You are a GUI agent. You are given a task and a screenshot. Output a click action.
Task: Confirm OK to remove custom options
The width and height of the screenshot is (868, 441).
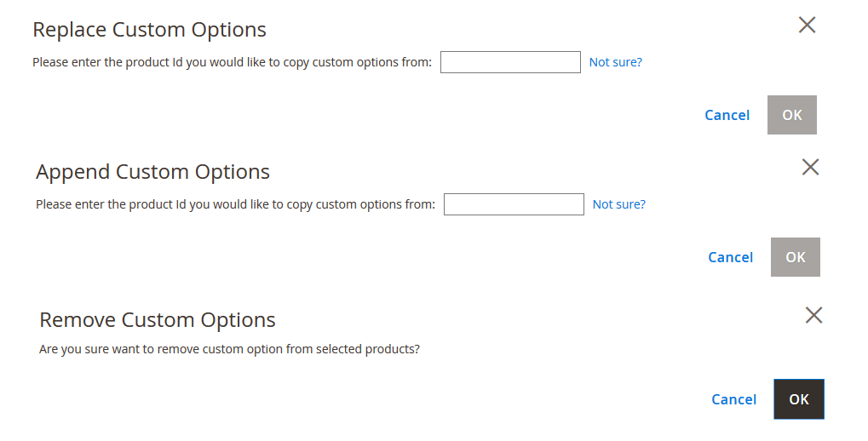799,399
